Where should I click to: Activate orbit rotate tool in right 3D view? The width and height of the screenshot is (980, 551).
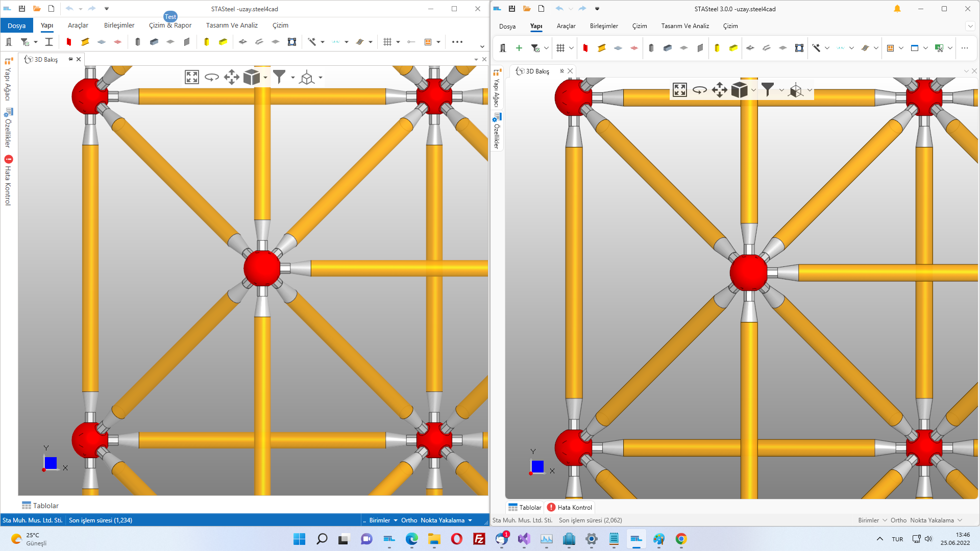(699, 90)
